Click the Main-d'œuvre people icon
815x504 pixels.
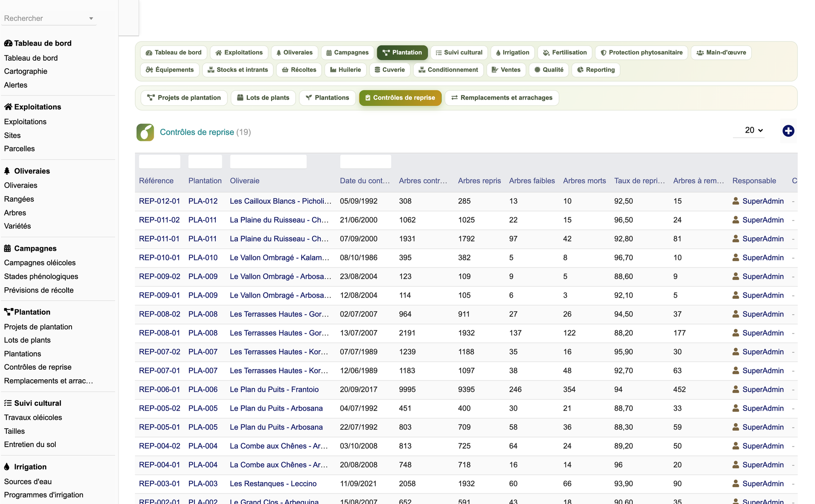tap(700, 53)
